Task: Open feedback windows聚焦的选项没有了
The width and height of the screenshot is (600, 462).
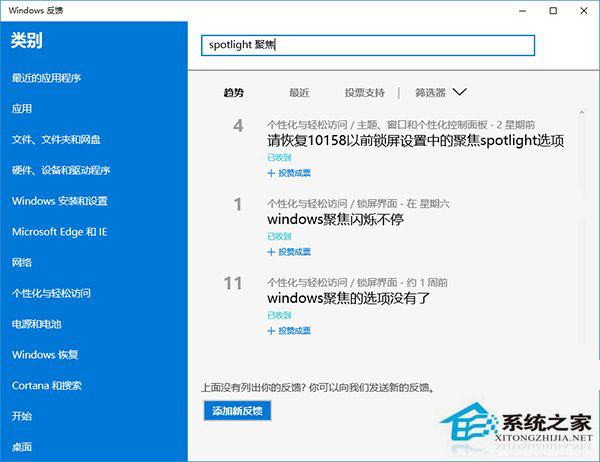Action: 349,299
